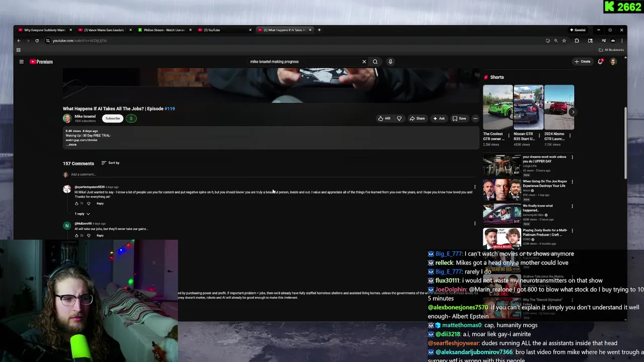Click the Create button
Screen dimensions: 644x362
(583, 62)
